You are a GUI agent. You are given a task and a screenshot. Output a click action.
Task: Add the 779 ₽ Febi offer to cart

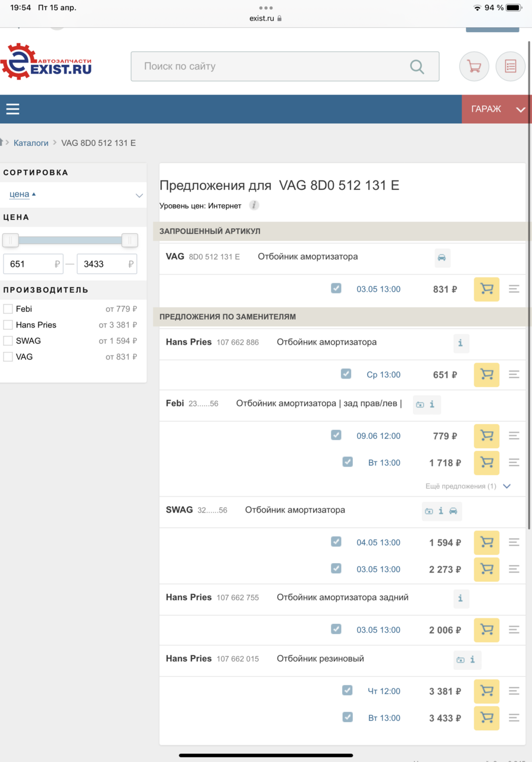(487, 436)
